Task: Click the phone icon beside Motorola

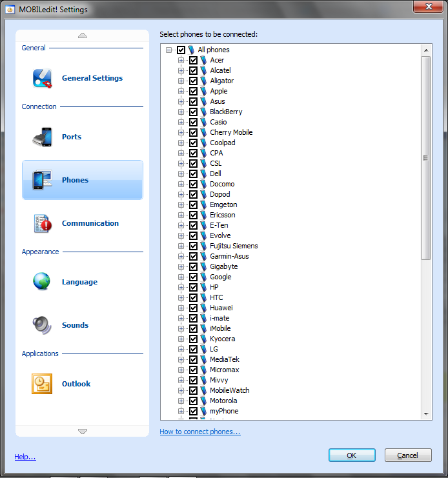Action: pos(203,401)
